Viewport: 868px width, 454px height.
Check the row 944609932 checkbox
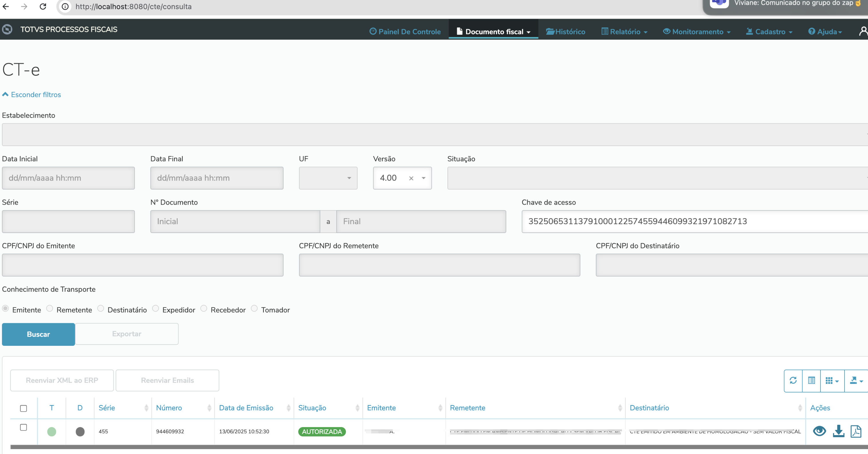pyautogui.click(x=23, y=427)
